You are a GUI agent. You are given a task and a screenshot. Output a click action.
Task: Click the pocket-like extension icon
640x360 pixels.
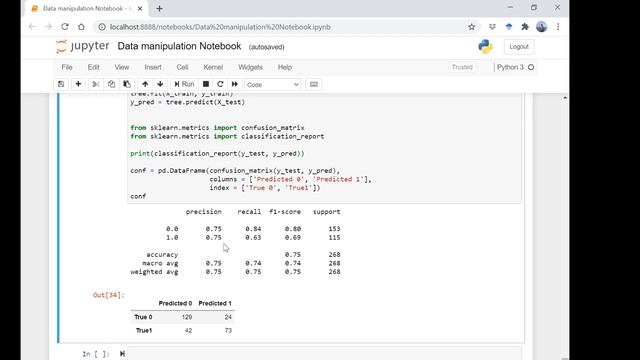tap(492, 27)
